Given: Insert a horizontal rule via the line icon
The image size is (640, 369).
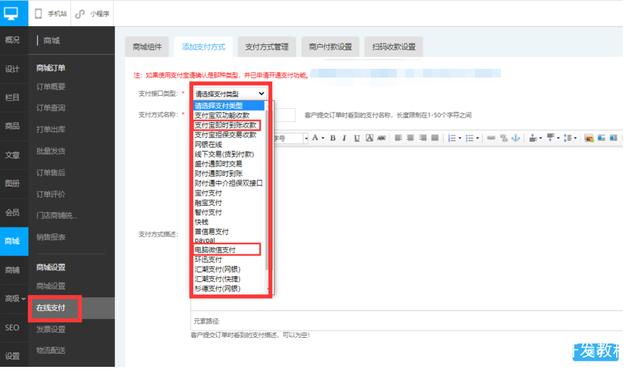Looking at the screenshot, I should 491,138.
